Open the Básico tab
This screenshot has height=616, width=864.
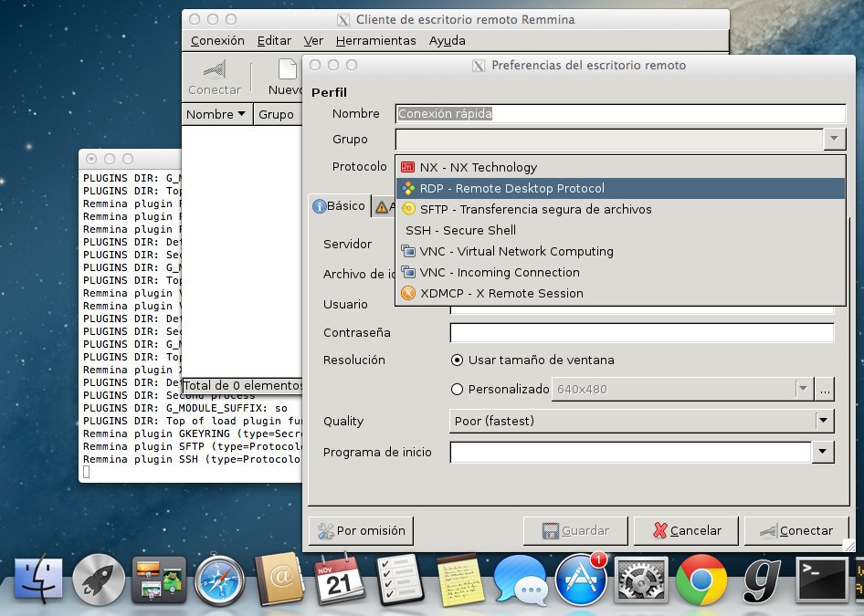pos(340,206)
